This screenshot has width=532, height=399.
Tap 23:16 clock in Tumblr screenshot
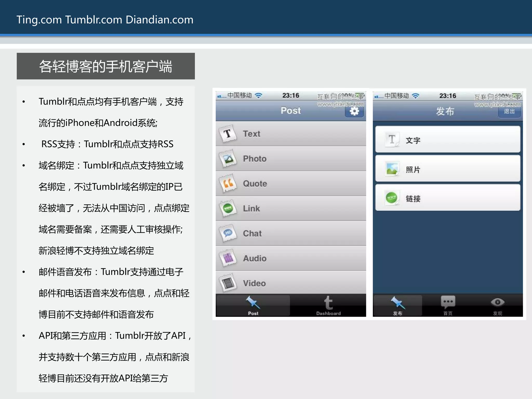(291, 96)
